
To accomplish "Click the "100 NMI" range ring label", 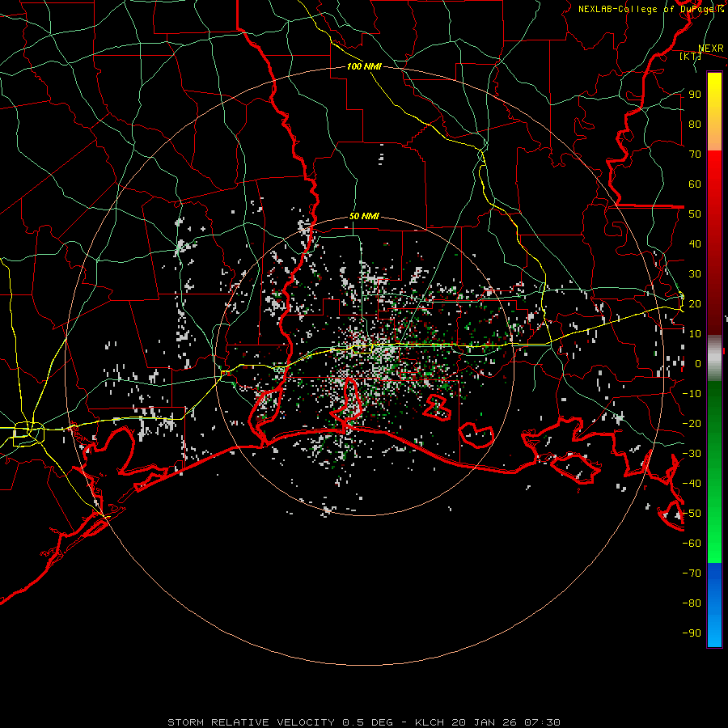I will click(364, 66).
